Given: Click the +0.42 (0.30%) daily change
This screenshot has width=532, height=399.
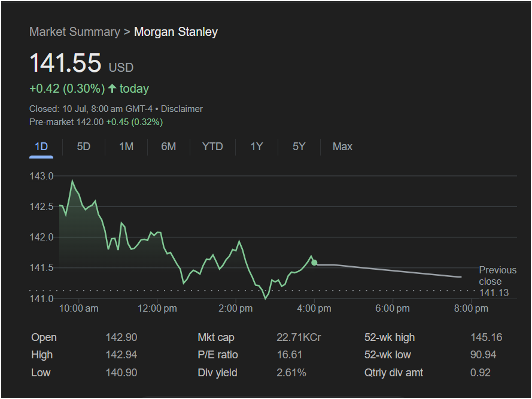Looking at the screenshot, I should (x=67, y=89).
